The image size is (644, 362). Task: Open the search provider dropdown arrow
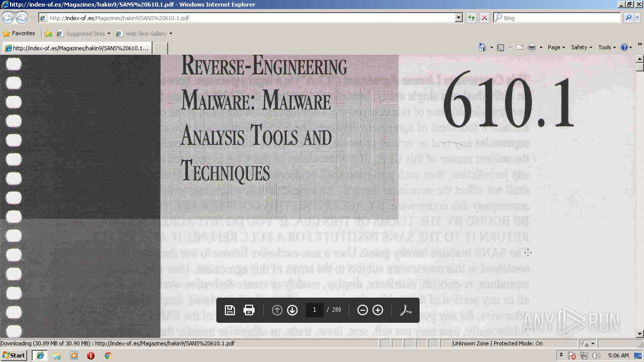point(638,18)
